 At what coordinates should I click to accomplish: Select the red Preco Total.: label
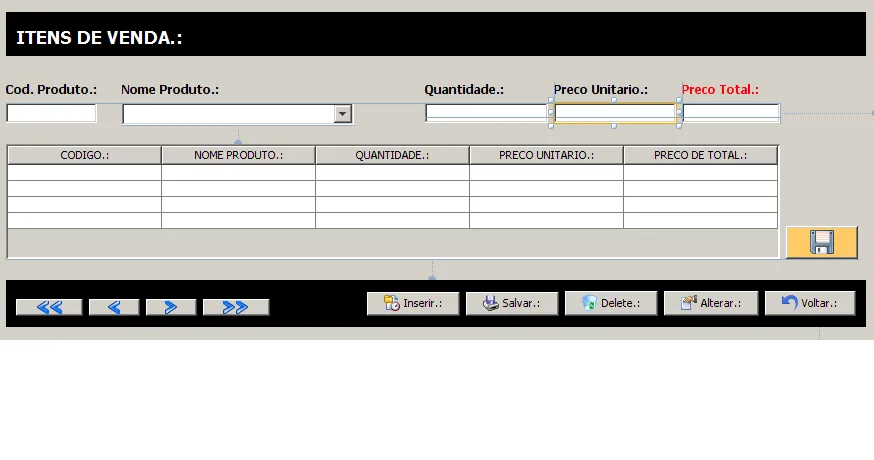click(720, 90)
